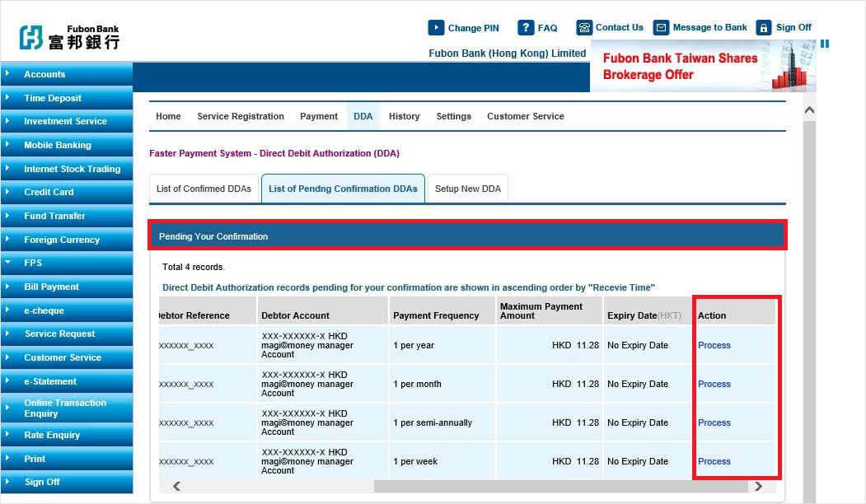The width and height of the screenshot is (866, 504).
Task: Select List of Pendng Confirmation DDAs tab
Action: click(x=343, y=189)
